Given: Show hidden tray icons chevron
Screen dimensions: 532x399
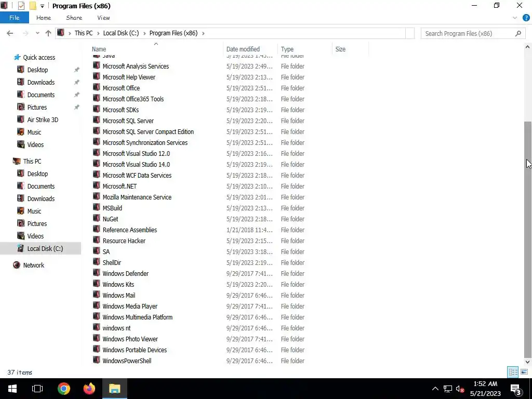Looking at the screenshot, I should pos(435,389).
